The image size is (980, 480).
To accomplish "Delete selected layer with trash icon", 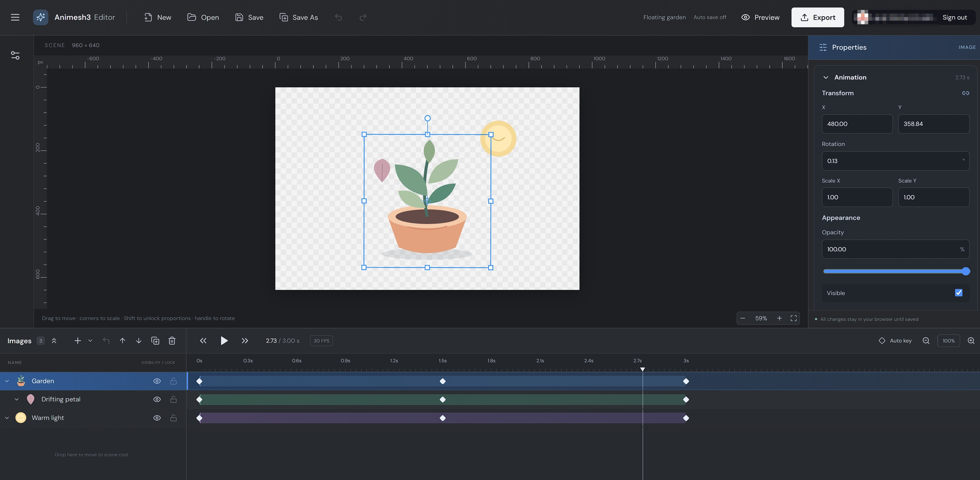I will [x=172, y=341].
